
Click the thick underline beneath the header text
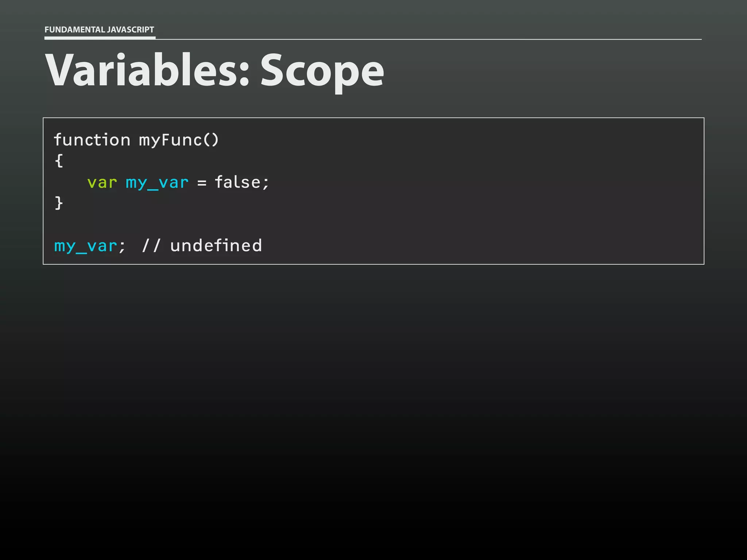pyautogui.click(x=100, y=38)
